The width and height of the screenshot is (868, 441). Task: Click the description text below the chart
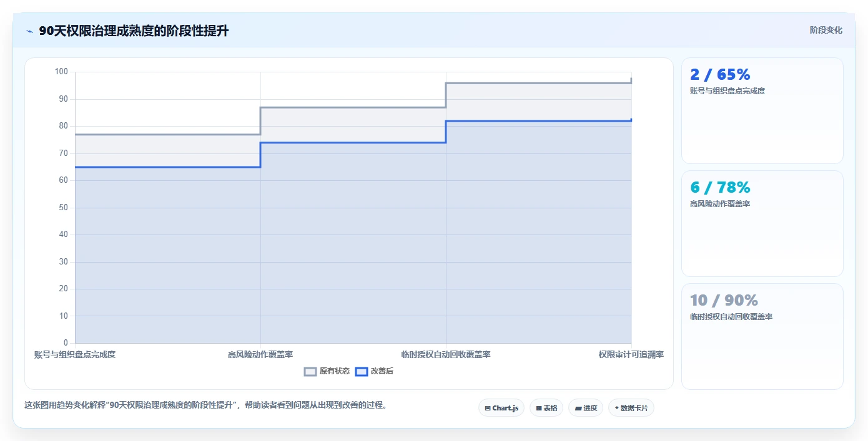(x=208, y=405)
